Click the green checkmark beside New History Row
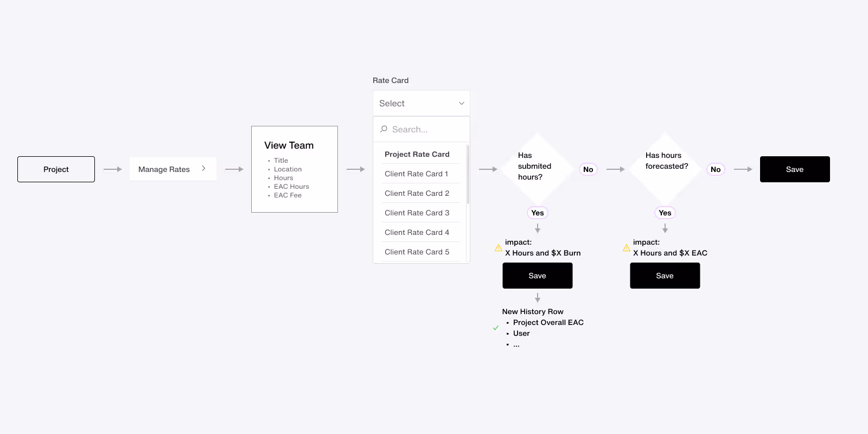The width and height of the screenshot is (868, 434). [x=495, y=328]
